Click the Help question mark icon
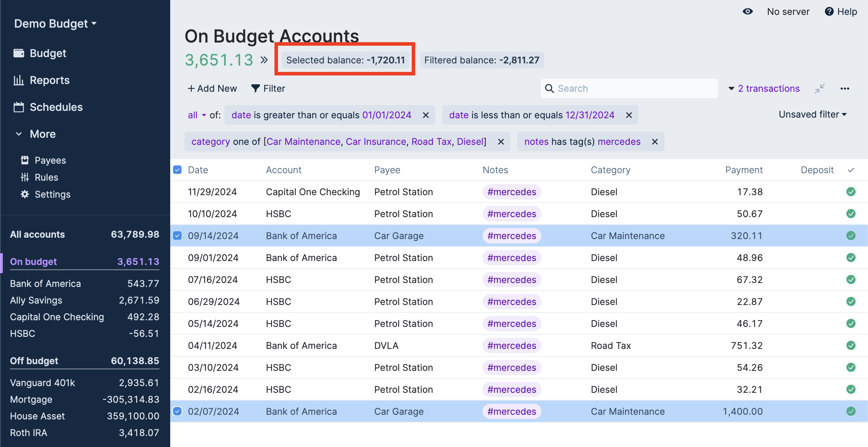Viewport: 868px width, 447px height. [x=829, y=12]
